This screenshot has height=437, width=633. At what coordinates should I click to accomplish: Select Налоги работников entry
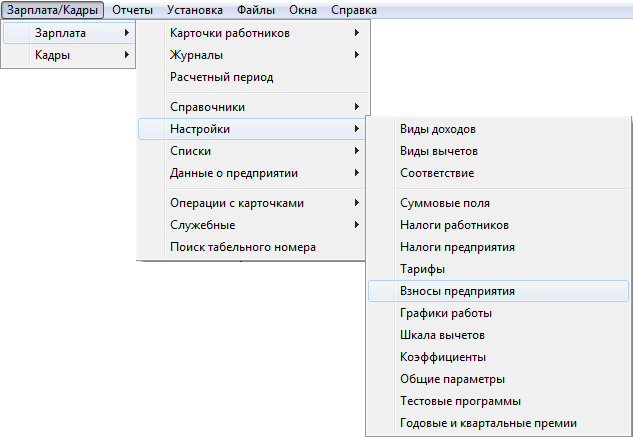(499, 225)
